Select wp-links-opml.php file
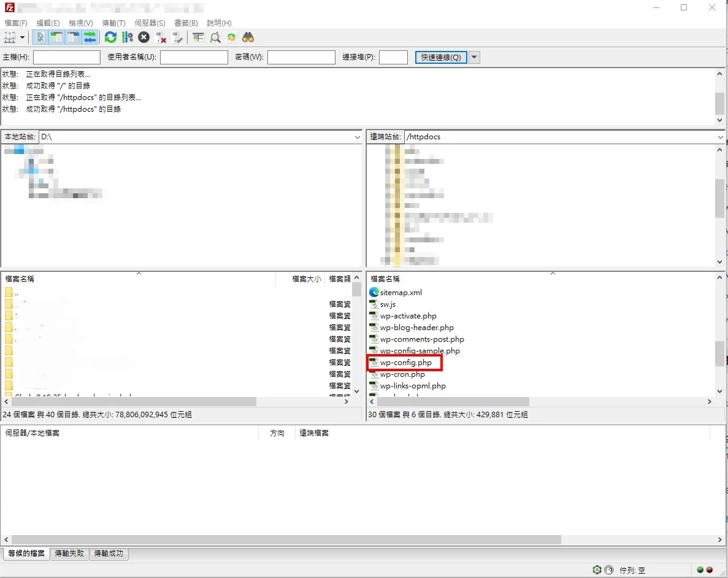This screenshot has width=728, height=578. (x=413, y=386)
